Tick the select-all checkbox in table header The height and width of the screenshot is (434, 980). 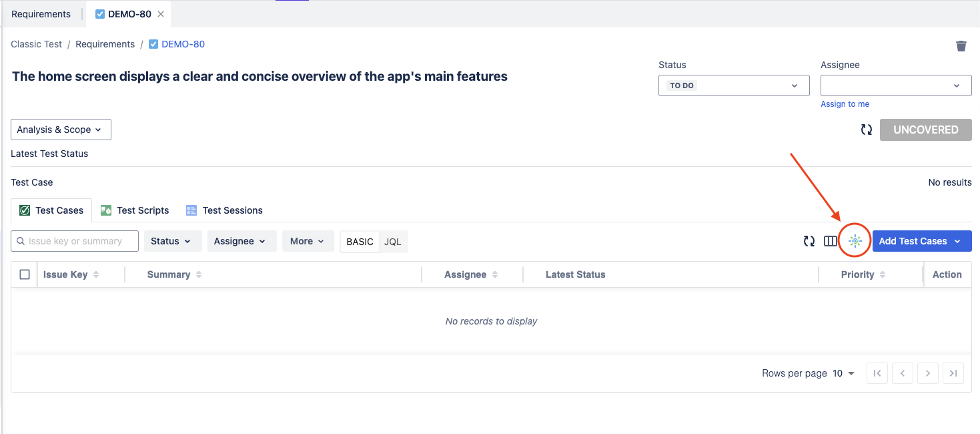[25, 274]
